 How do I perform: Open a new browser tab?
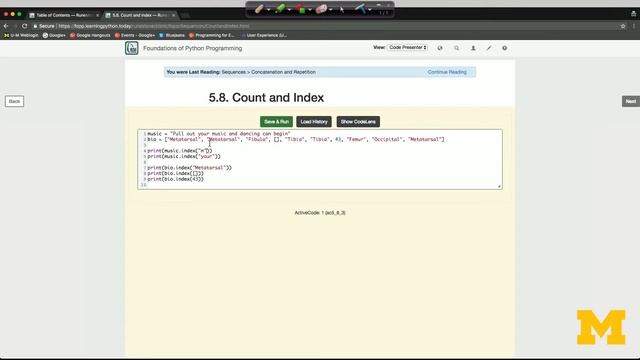(x=186, y=16)
